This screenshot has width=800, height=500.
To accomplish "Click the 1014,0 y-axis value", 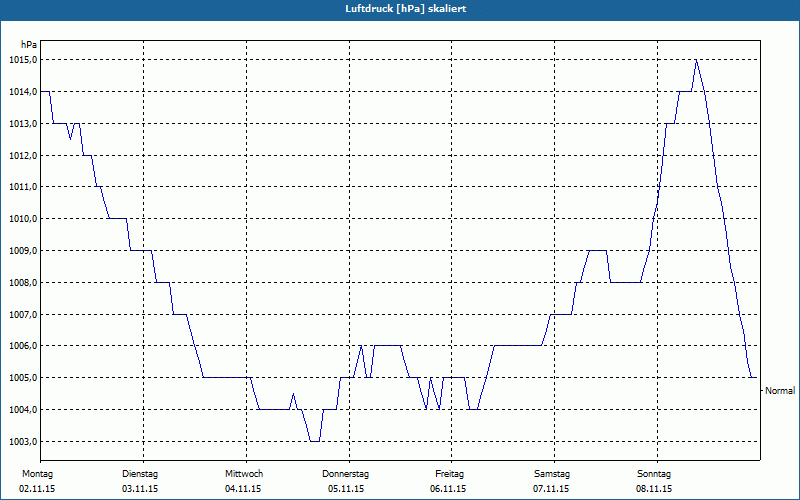I will click(23, 92).
